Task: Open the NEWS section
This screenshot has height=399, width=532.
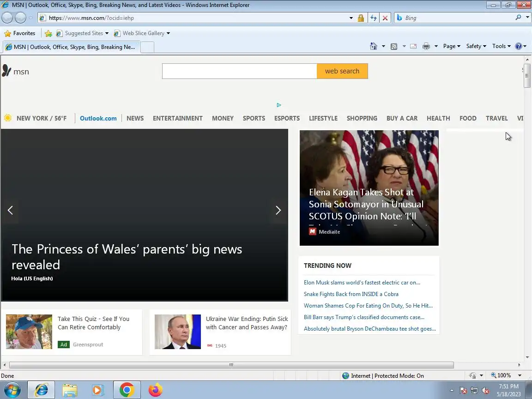Action: [135, 118]
